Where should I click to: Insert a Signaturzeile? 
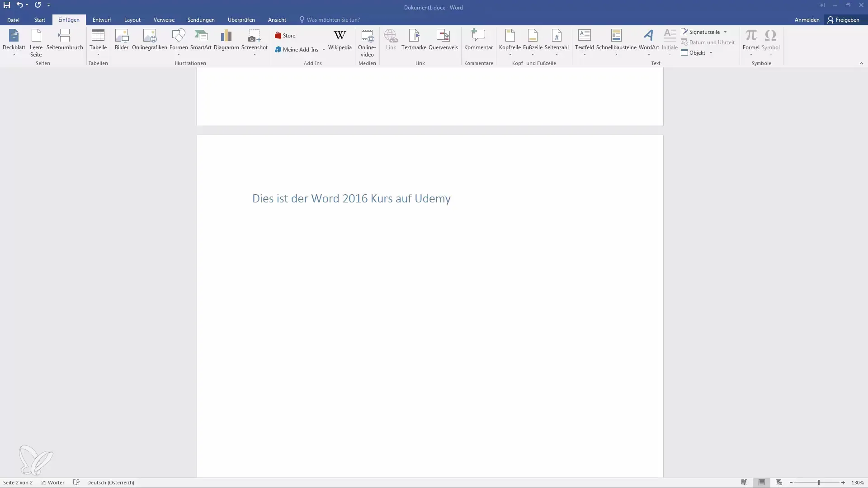(700, 32)
